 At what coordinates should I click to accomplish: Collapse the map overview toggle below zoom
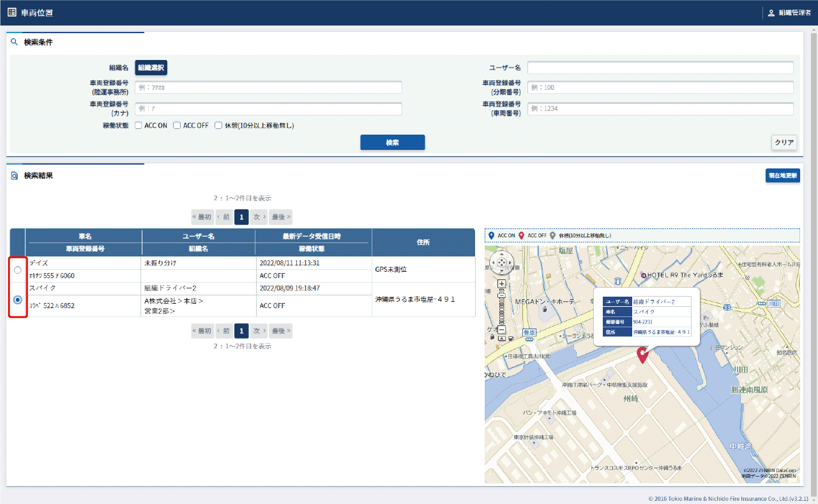(502, 338)
